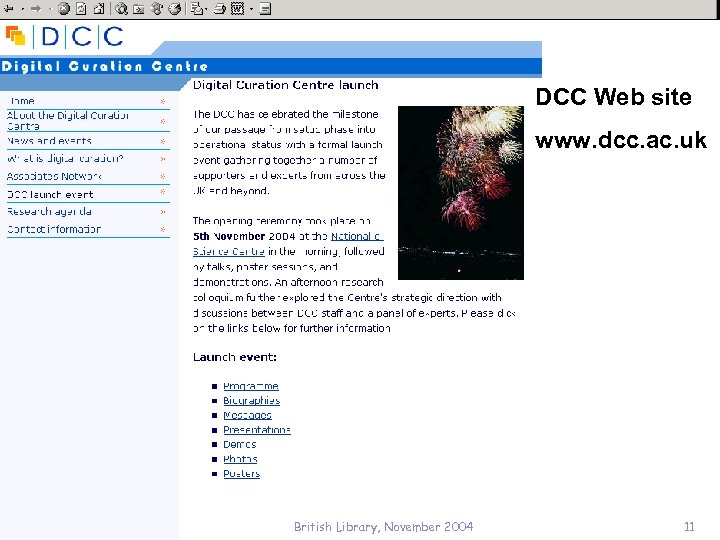Image resolution: width=720 pixels, height=540 pixels.
Task: Open the Favorites folder icon in toolbar
Action: (x=139, y=9)
